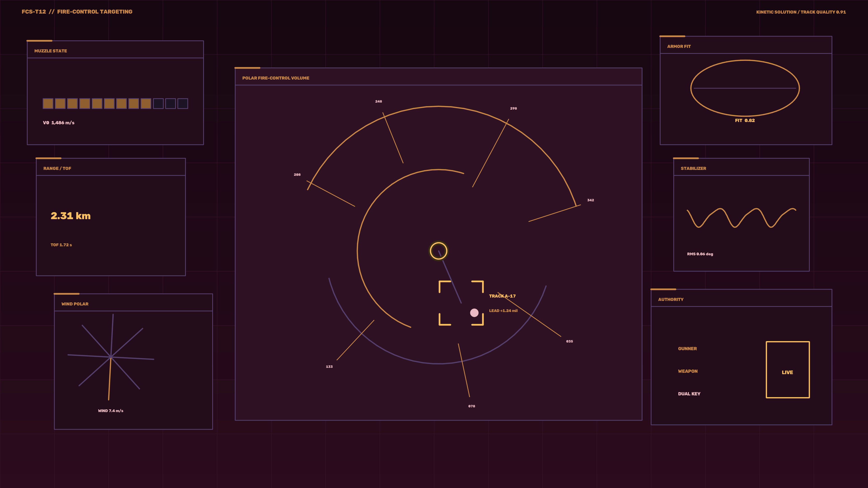The image size is (868, 488).
Task: Click the 298 bearing label
Action: (x=513, y=108)
